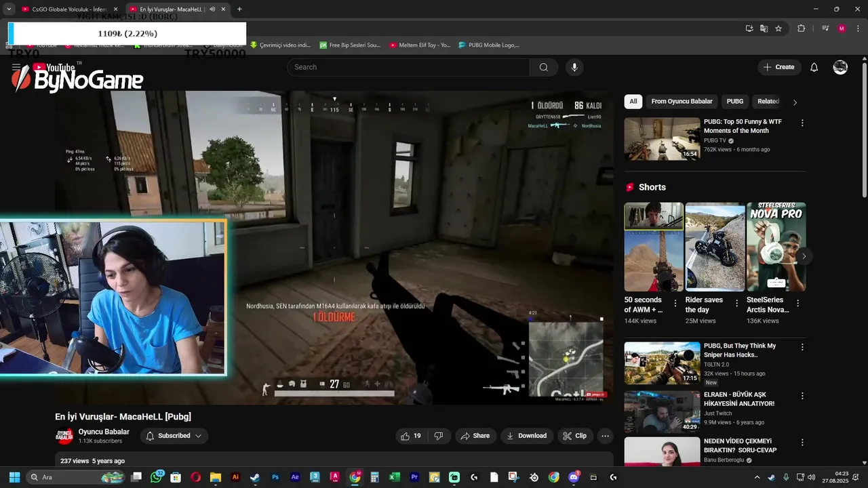Screen dimensions: 868x488
Task: Show next Shorts with right arrow
Action: pos(804,256)
